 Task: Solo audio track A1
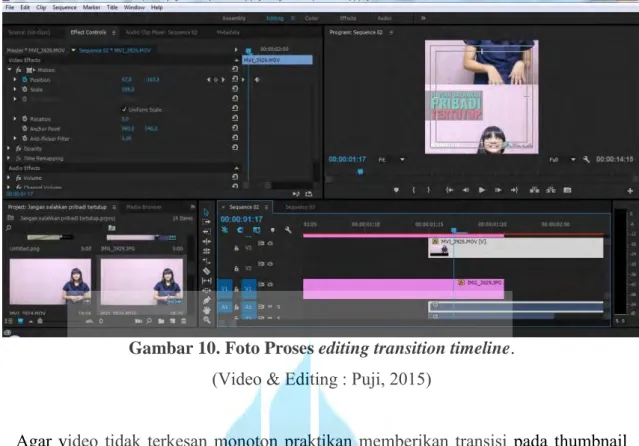pyautogui.click(x=279, y=307)
